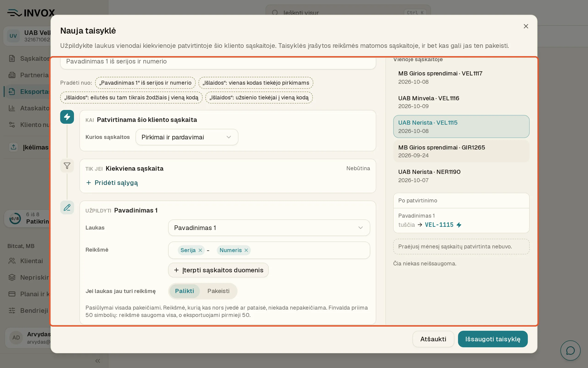The height and width of the screenshot is (368, 588).
Task: Click the Kliento nustatymai icon
Action: (12, 125)
